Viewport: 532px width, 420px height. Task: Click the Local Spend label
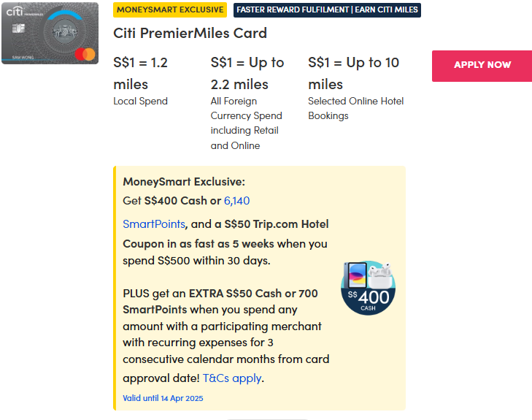[x=141, y=101]
